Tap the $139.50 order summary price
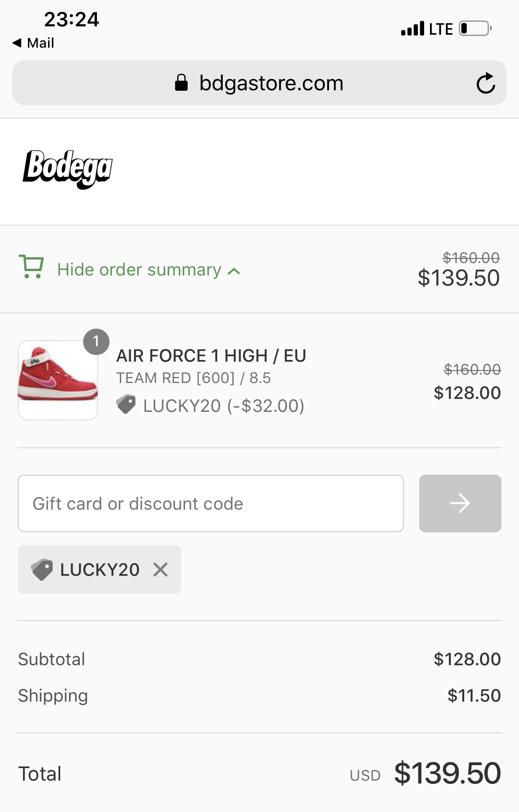Image resolution: width=519 pixels, height=812 pixels. (458, 278)
